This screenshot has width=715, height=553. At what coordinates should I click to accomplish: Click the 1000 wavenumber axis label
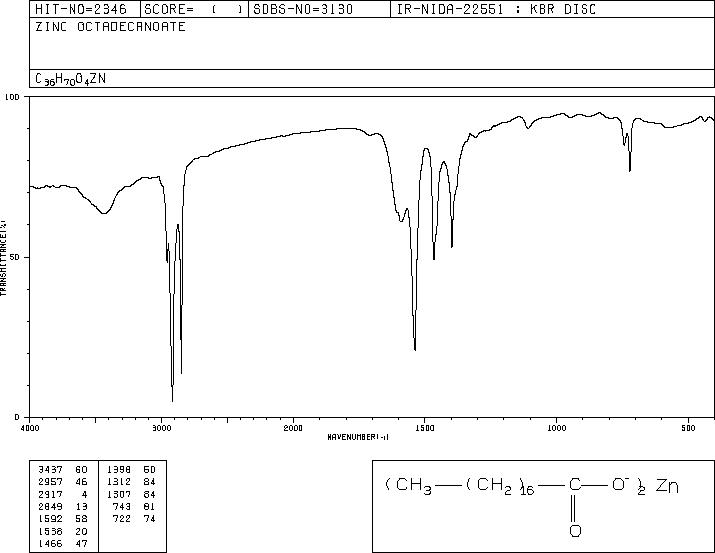pos(556,428)
